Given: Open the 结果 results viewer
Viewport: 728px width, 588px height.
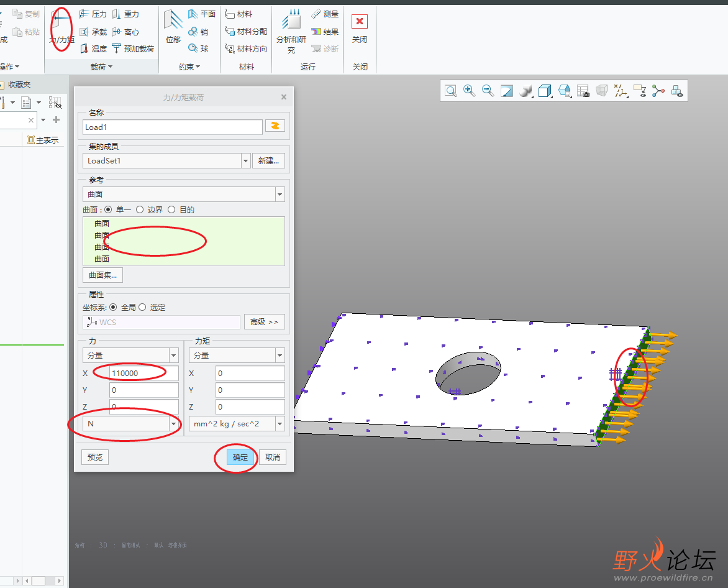Looking at the screenshot, I should 325,32.
